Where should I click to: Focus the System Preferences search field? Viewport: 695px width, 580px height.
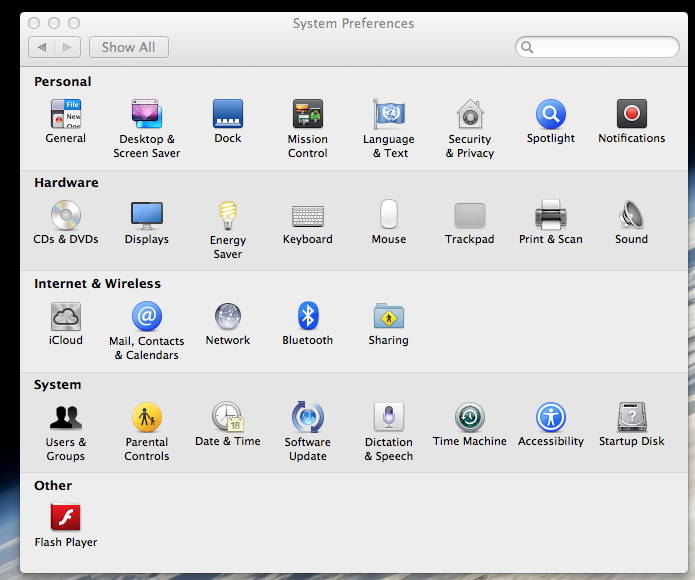597,47
